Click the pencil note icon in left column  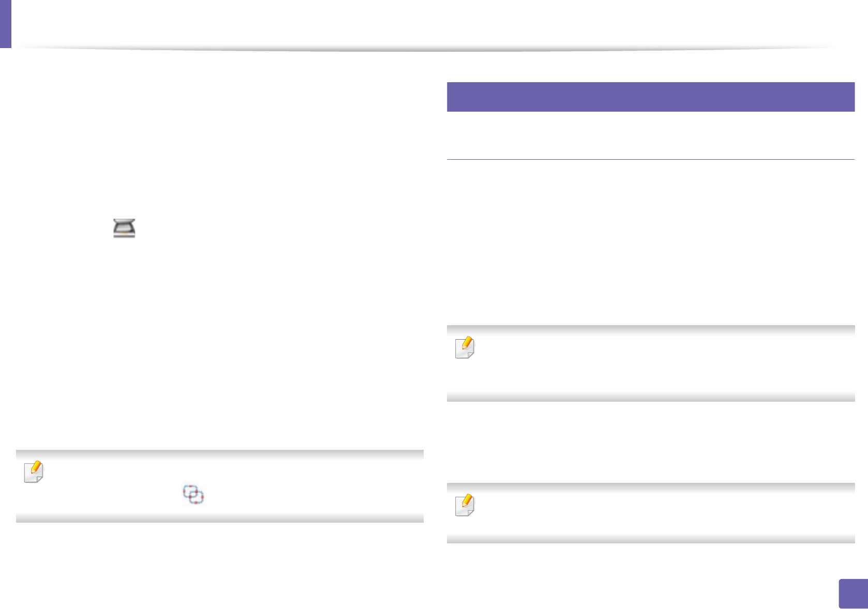click(x=34, y=471)
